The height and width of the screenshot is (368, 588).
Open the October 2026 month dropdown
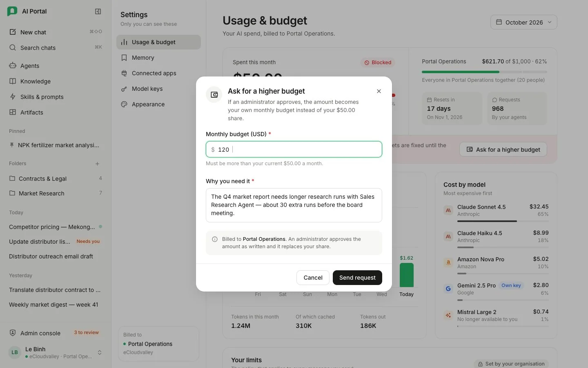pyautogui.click(x=523, y=22)
